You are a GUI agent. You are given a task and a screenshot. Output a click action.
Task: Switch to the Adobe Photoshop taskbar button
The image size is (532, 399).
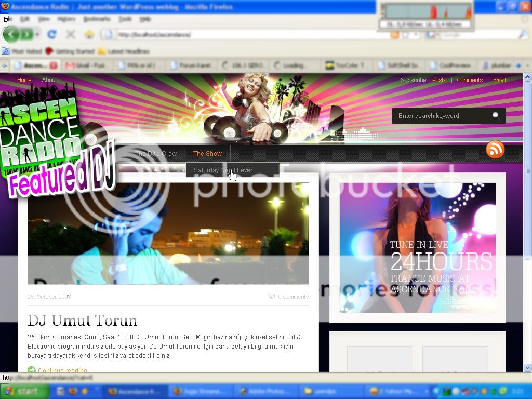click(x=266, y=391)
